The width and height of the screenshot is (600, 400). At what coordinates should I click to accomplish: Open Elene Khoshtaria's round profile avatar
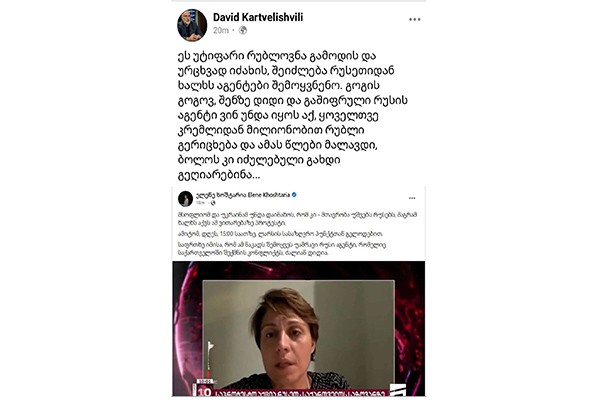pos(185,199)
